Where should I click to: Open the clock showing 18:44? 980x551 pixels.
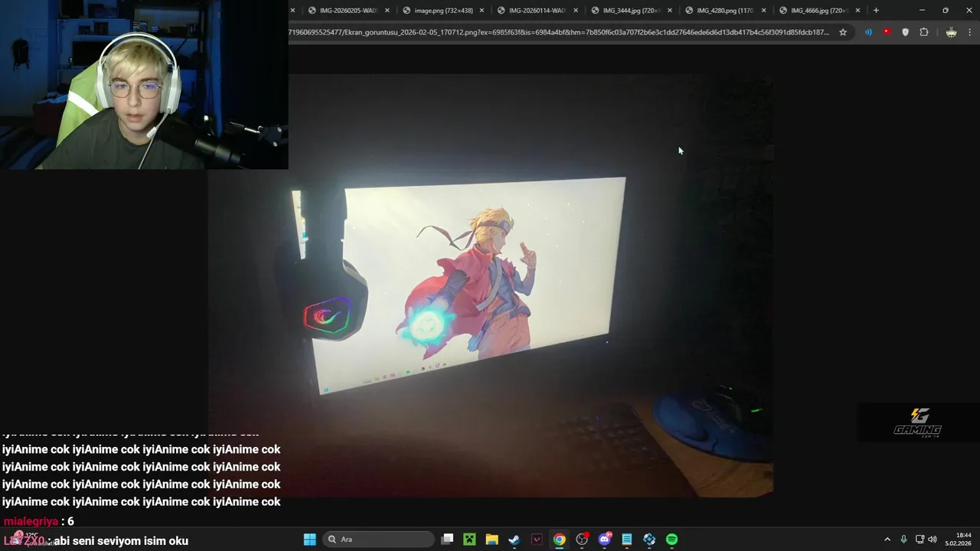(x=958, y=540)
